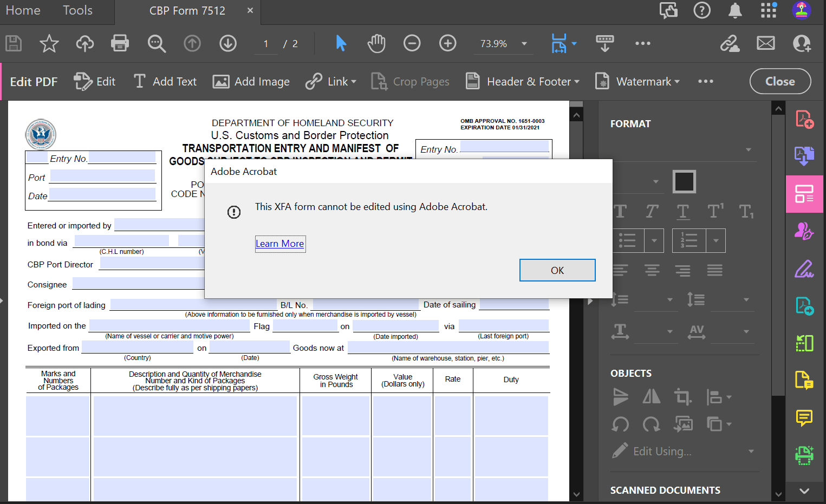Click the page number input field
The image size is (826, 504).
click(x=265, y=43)
